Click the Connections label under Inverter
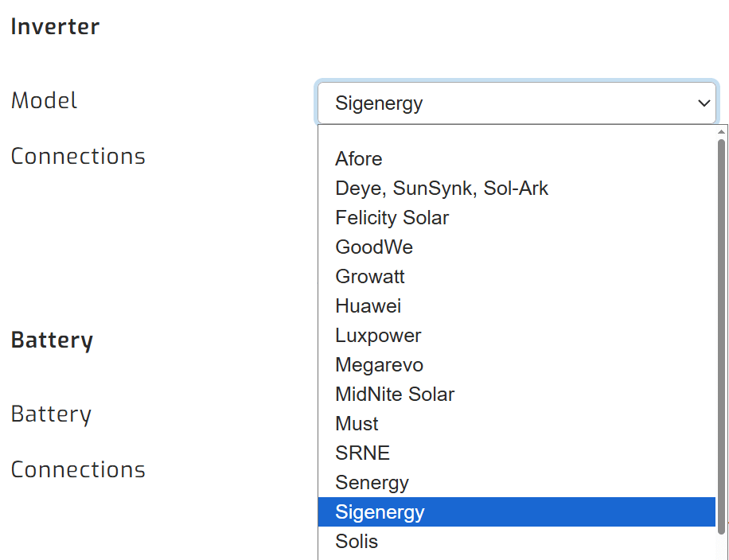The image size is (729, 560). (x=78, y=156)
